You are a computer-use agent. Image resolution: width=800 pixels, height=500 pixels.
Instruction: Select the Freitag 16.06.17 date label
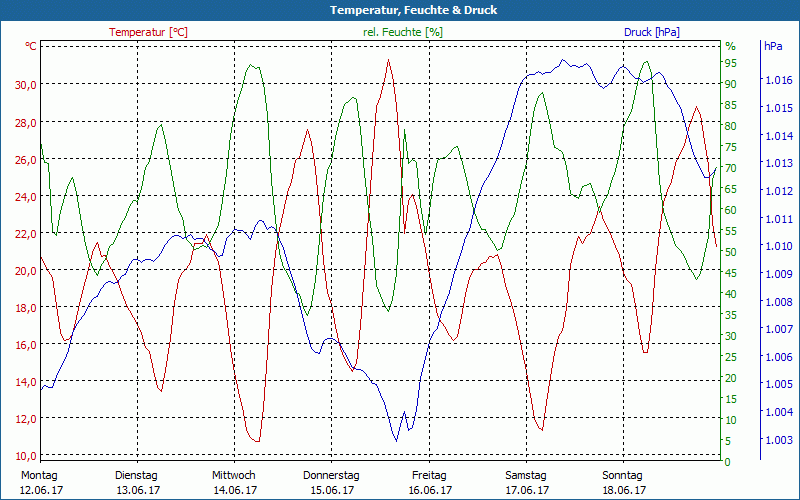(429, 483)
